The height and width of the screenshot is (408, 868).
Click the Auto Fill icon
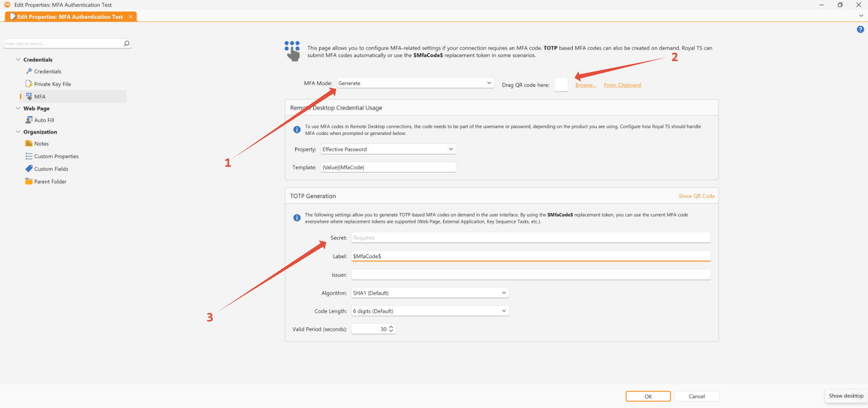pyautogui.click(x=29, y=120)
